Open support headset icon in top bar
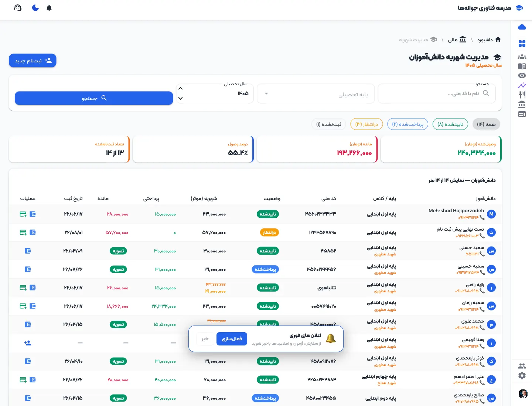The width and height of the screenshot is (532, 406). tap(18, 8)
